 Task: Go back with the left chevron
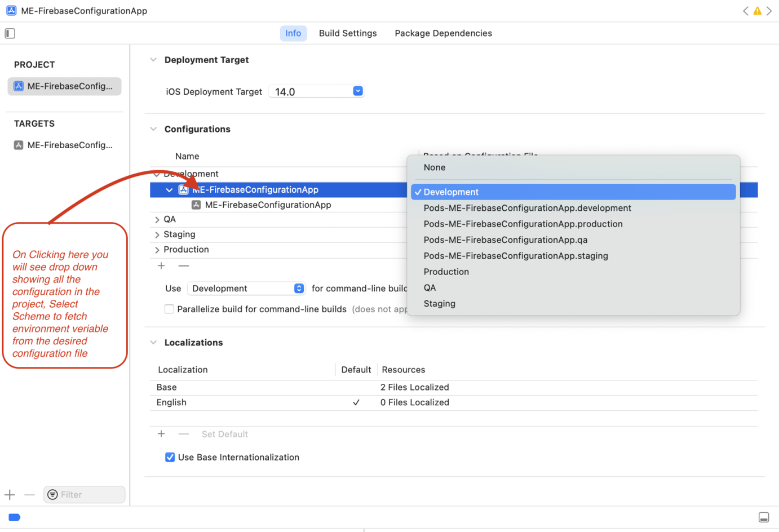[x=746, y=11]
